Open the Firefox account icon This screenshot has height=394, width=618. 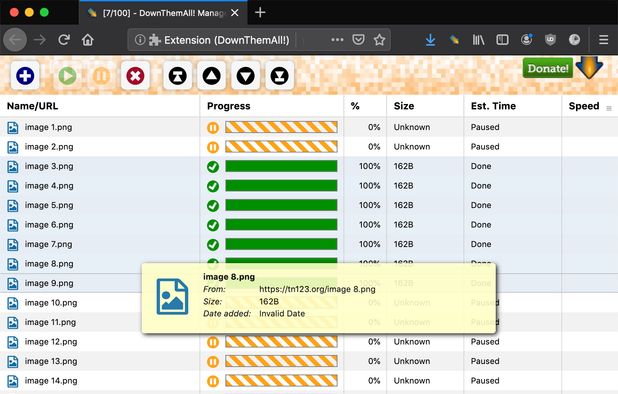coord(527,40)
